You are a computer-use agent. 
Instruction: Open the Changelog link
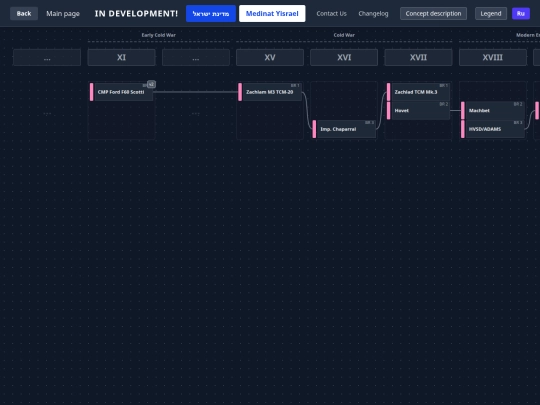373,13
